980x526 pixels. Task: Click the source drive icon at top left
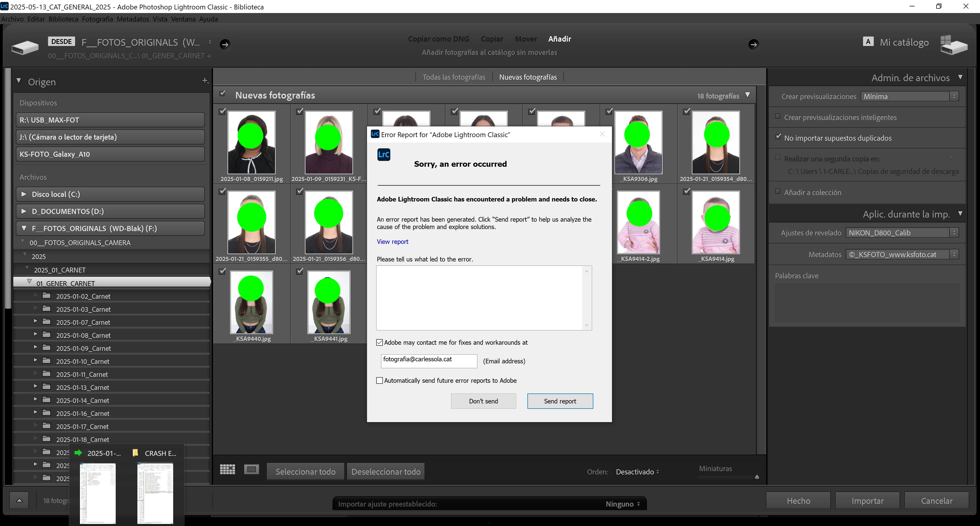click(25, 47)
